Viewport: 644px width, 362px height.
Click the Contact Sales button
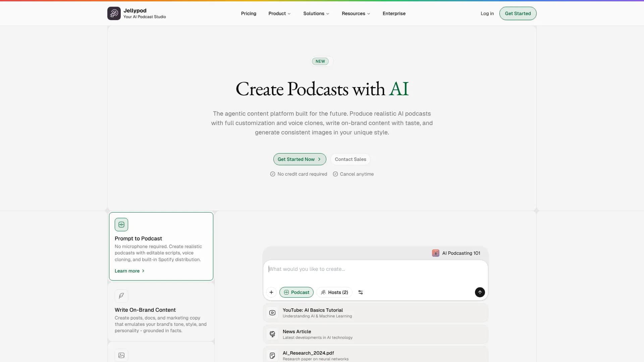coord(350,159)
